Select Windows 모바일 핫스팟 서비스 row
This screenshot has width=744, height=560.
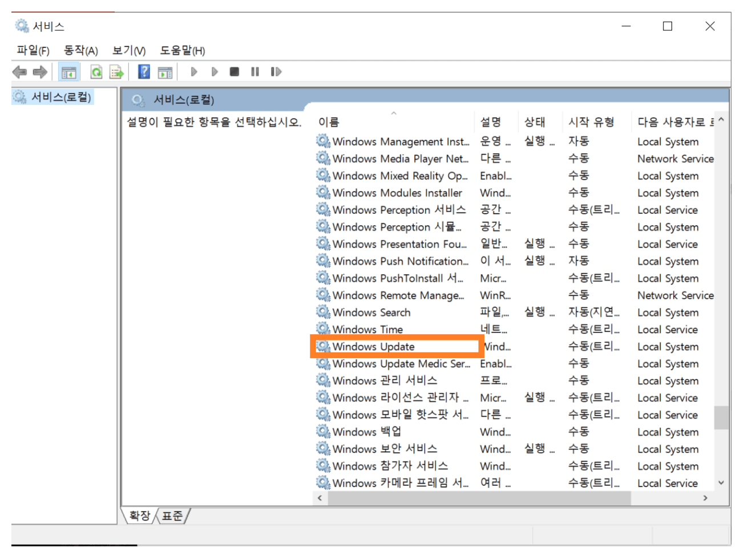(x=515, y=415)
